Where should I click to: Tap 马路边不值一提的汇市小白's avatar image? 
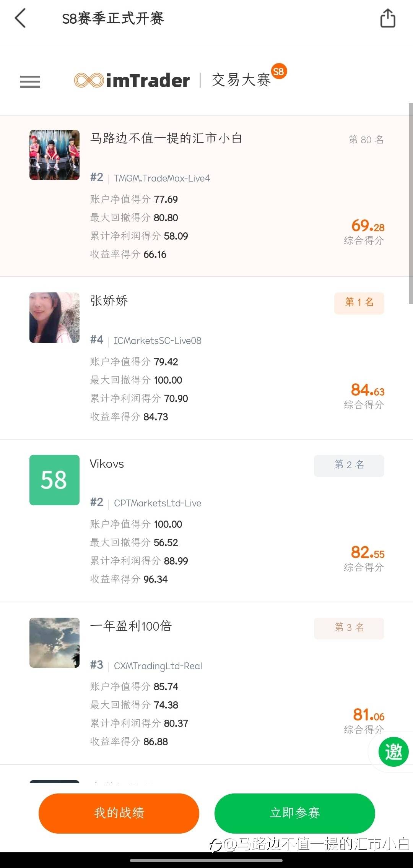point(54,155)
